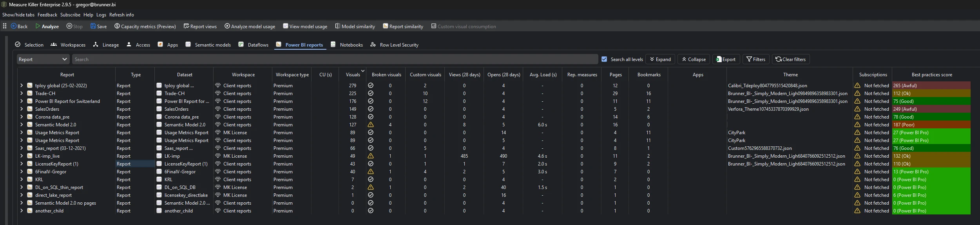Select the LicenseKeyReport (1) report name
The image size is (980, 225).
[56, 164]
